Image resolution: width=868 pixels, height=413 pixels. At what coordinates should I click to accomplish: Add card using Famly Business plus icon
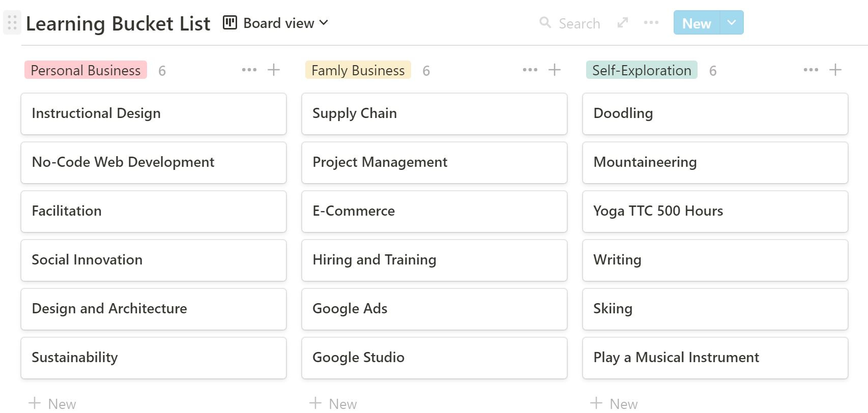(555, 70)
